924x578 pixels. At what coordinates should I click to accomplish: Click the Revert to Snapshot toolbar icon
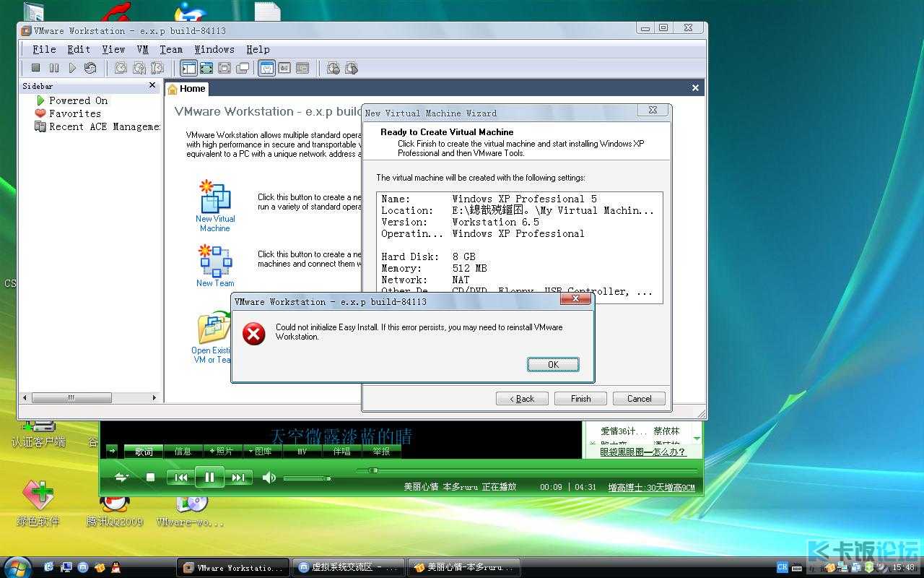139,68
